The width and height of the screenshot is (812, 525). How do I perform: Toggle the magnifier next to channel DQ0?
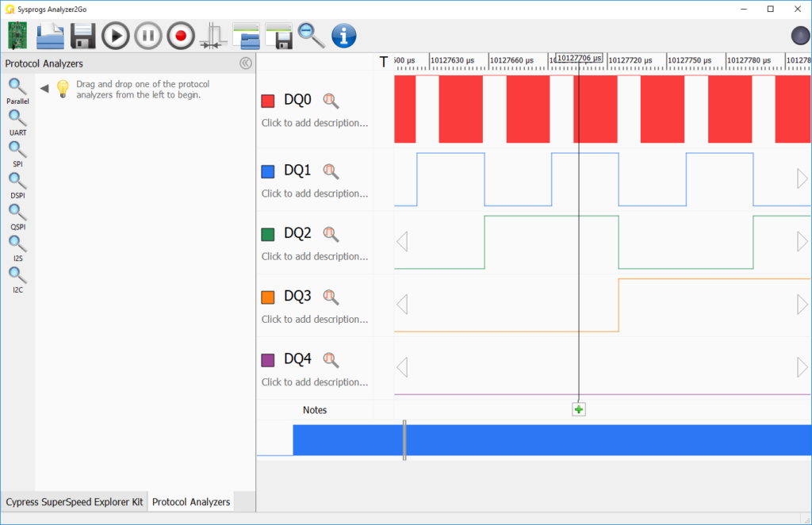tap(331, 100)
